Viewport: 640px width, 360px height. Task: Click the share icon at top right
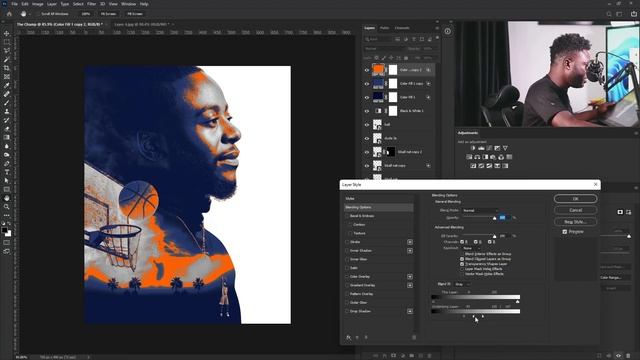(633, 14)
